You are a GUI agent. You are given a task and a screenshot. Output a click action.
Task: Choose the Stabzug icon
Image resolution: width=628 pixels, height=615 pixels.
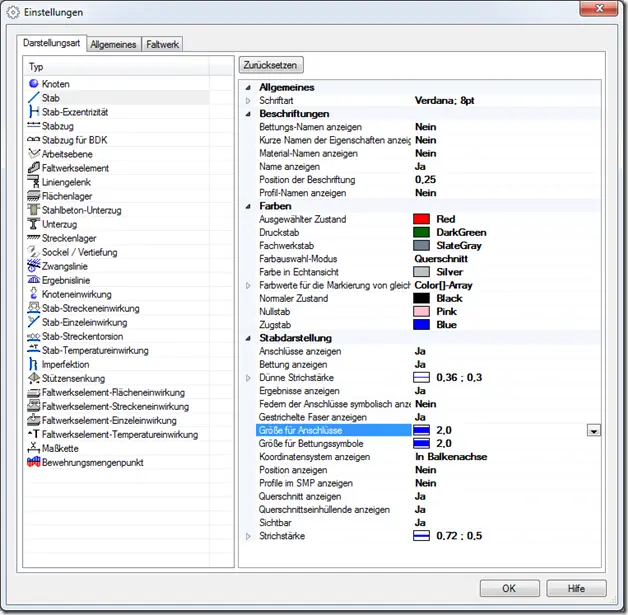point(34,125)
